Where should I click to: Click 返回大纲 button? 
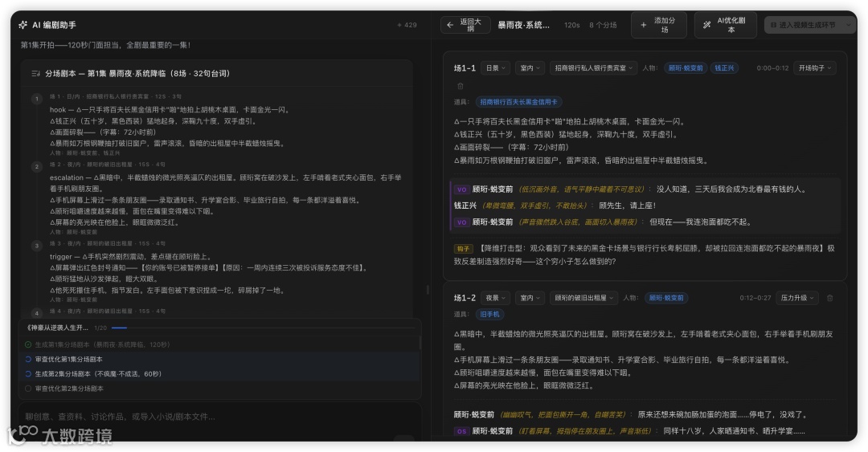[465, 25]
